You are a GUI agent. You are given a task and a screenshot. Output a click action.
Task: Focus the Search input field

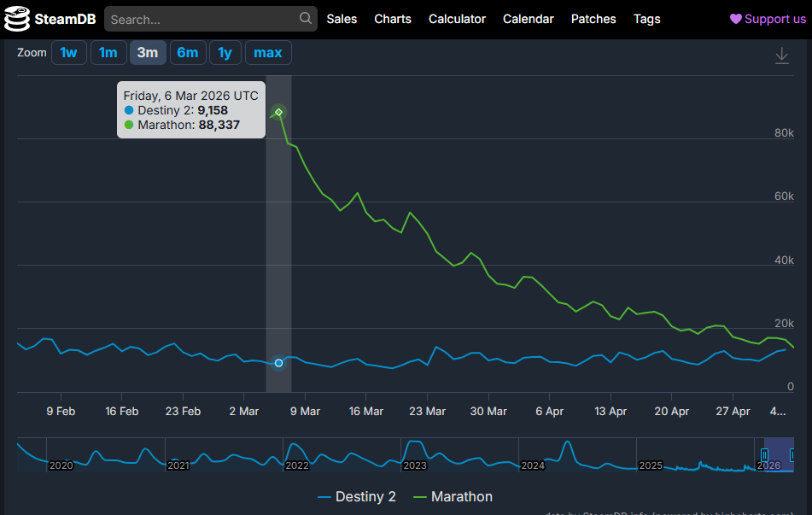coord(211,19)
